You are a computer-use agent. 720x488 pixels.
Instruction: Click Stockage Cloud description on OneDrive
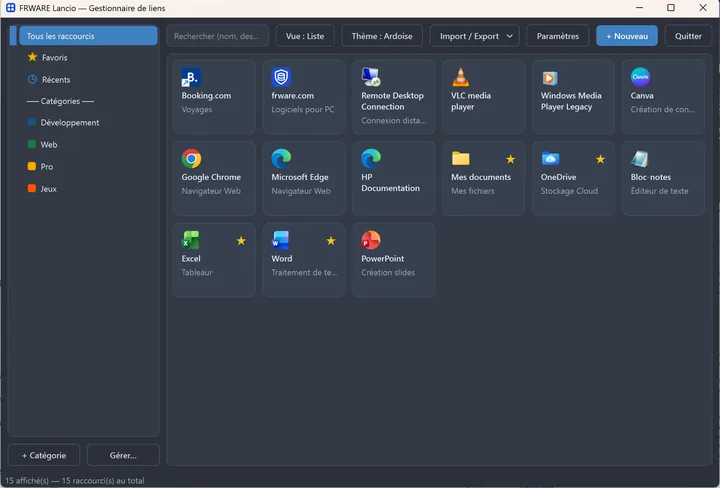pyautogui.click(x=569, y=191)
